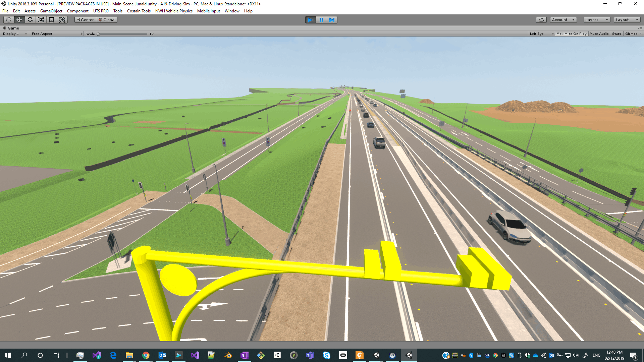
Task: Click the Center pivot button
Action: (85, 20)
